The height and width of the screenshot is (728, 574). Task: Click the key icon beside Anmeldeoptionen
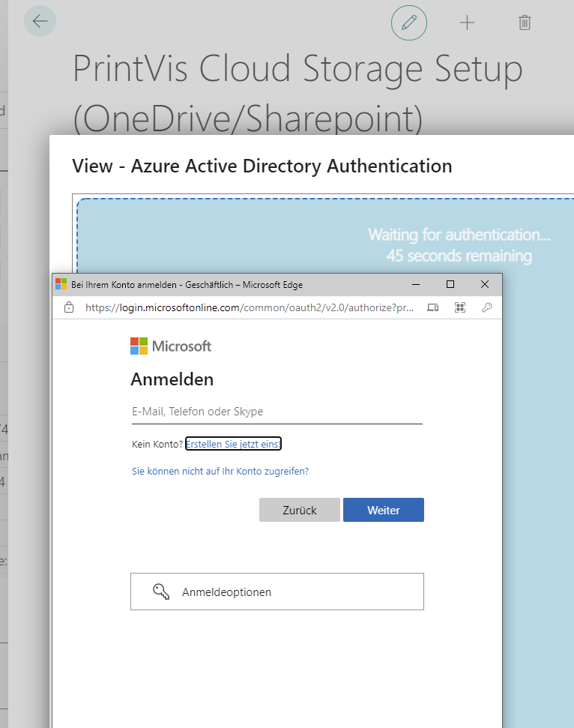click(161, 592)
